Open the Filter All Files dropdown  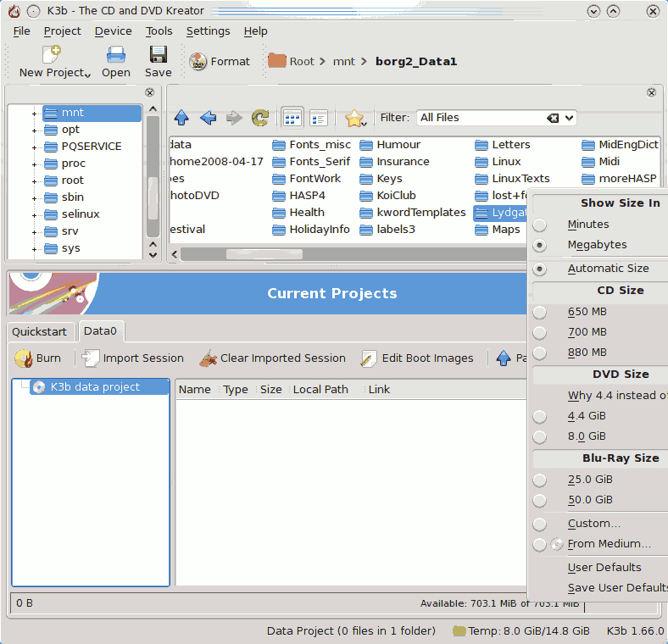click(x=570, y=118)
